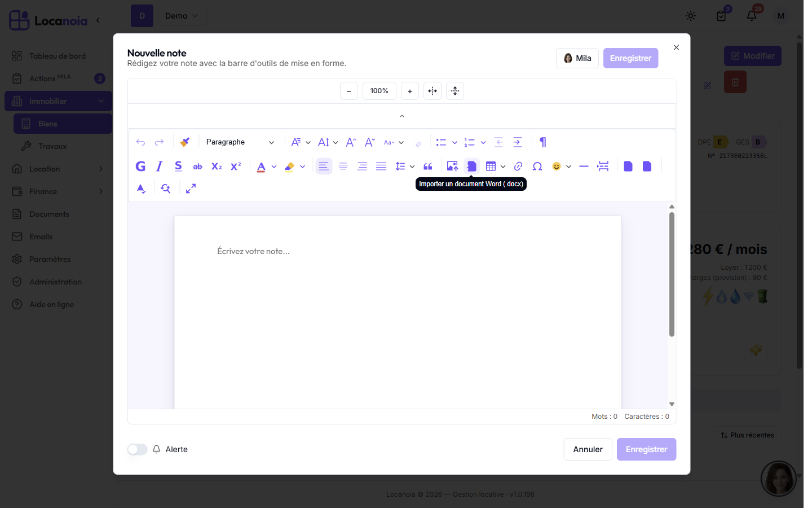The width and height of the screenshot is (812, 508).
Task: Open the bulleted list dropdown arrow
Action: click(x=454, y=142)
